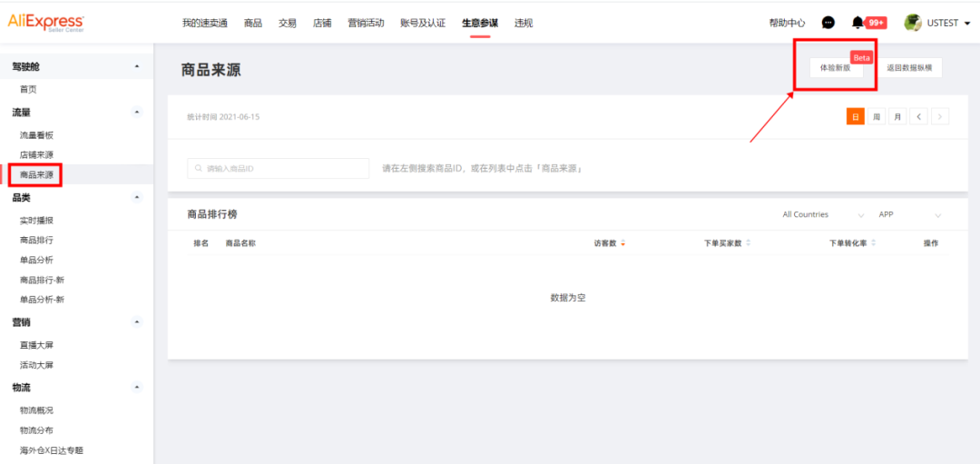Open the All Countries dropdown

822,215
